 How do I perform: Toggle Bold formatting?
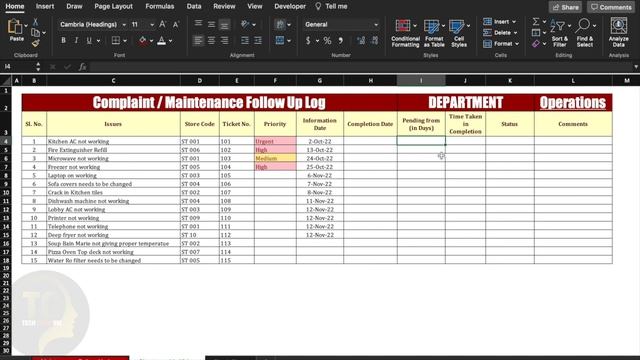click(63, 40)
